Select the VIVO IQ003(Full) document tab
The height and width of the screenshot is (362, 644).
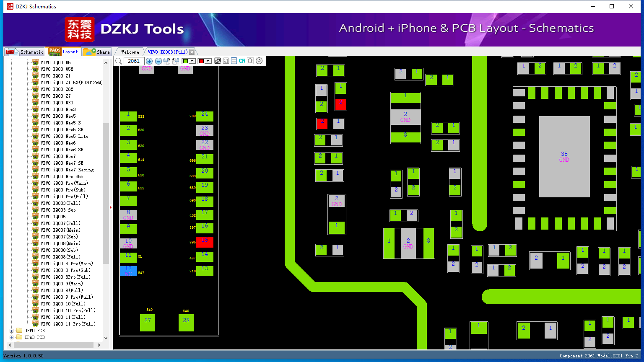coord(168,52)
